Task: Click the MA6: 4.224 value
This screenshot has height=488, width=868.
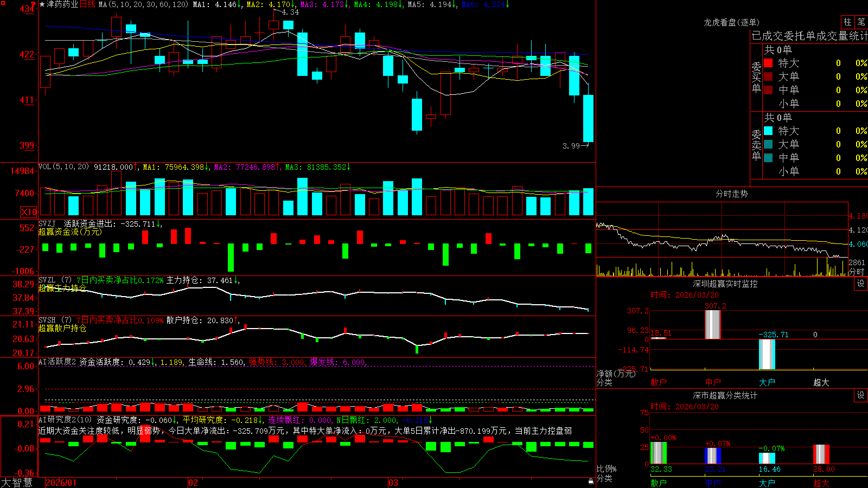Action: [485, 4]
